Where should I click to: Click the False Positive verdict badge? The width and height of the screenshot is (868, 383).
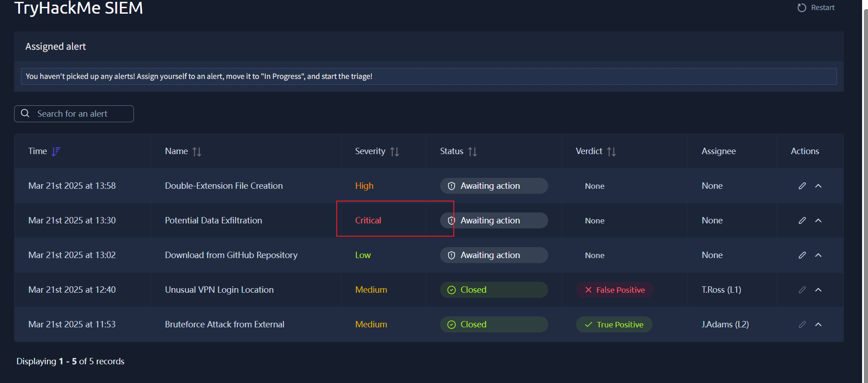[x=615, y=290]
